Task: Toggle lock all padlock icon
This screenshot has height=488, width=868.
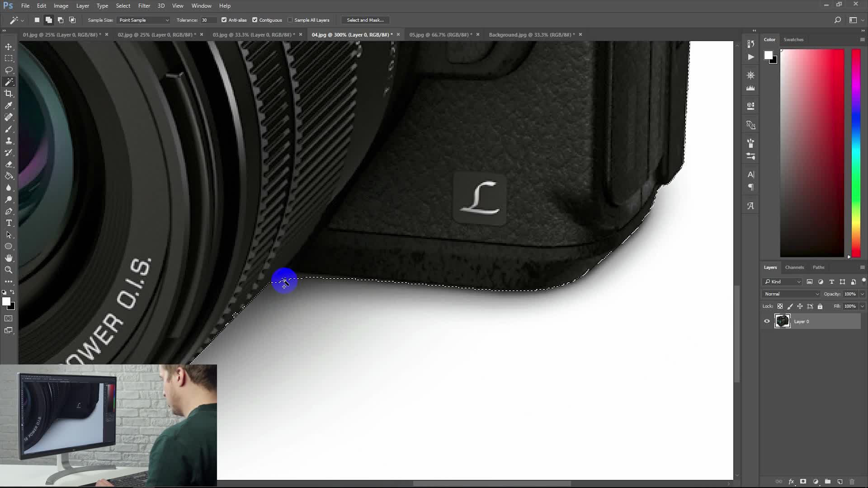Action: coord(820,306)
